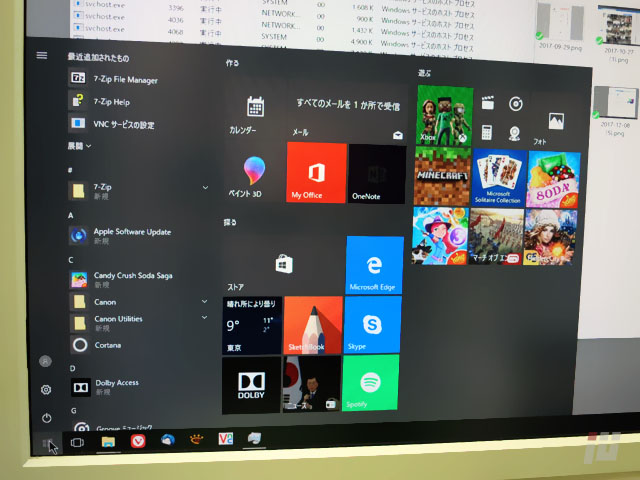Expand the Canon folder chevron

click(204, 302)
